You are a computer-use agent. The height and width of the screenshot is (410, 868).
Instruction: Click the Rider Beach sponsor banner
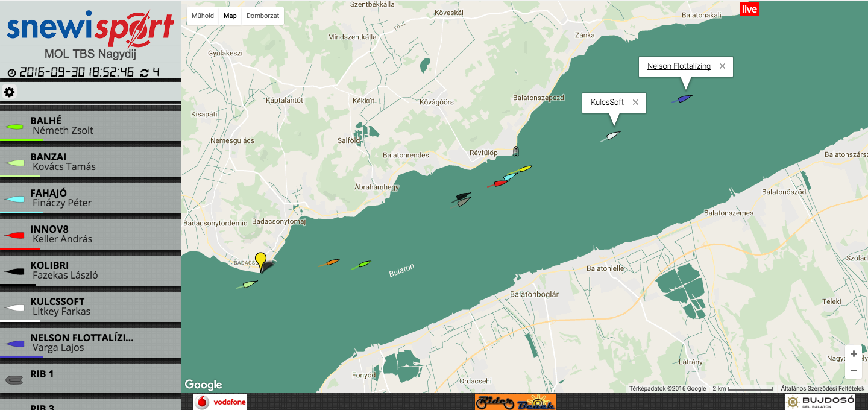coord(515,402)
